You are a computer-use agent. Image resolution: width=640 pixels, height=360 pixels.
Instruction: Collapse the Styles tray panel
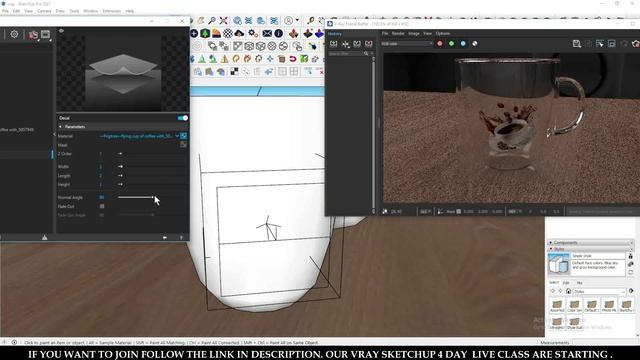[x=550, y=249]
